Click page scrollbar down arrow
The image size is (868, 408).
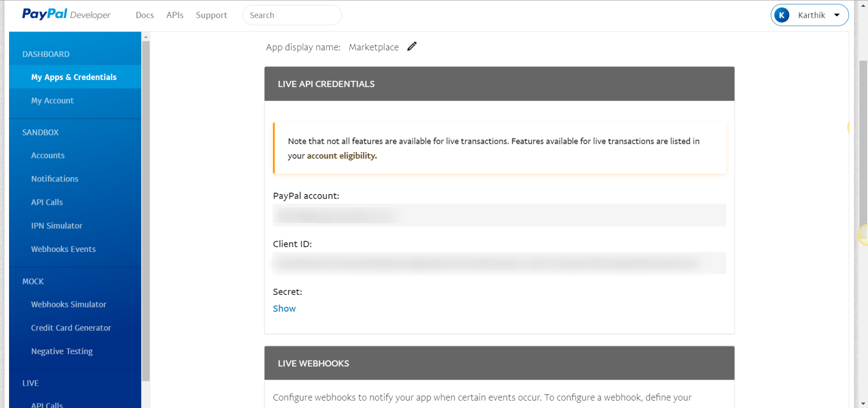(x=863, y=403)
